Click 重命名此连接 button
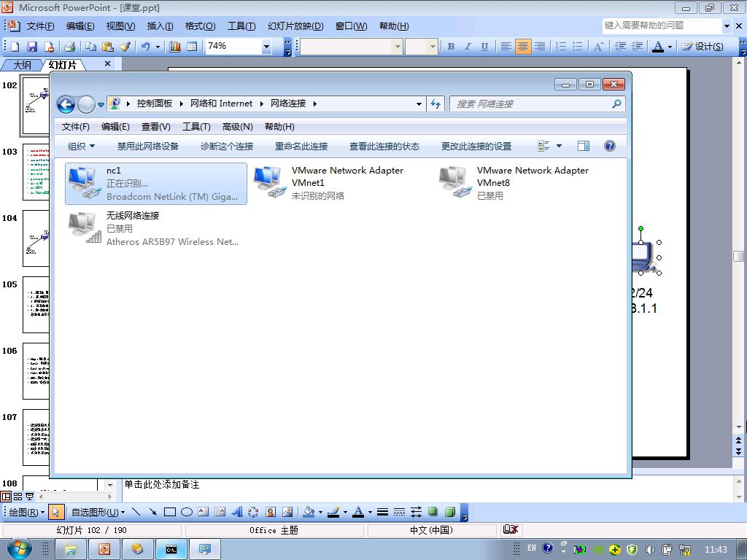 click(301, 146)
